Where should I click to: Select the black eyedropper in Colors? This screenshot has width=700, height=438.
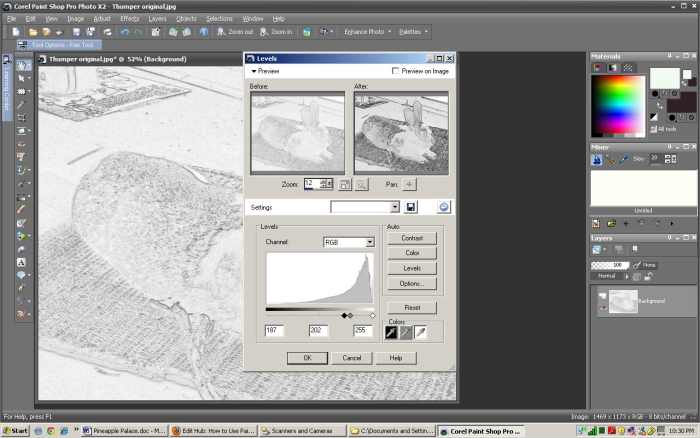pyautogui.click(x=391, y=332)
